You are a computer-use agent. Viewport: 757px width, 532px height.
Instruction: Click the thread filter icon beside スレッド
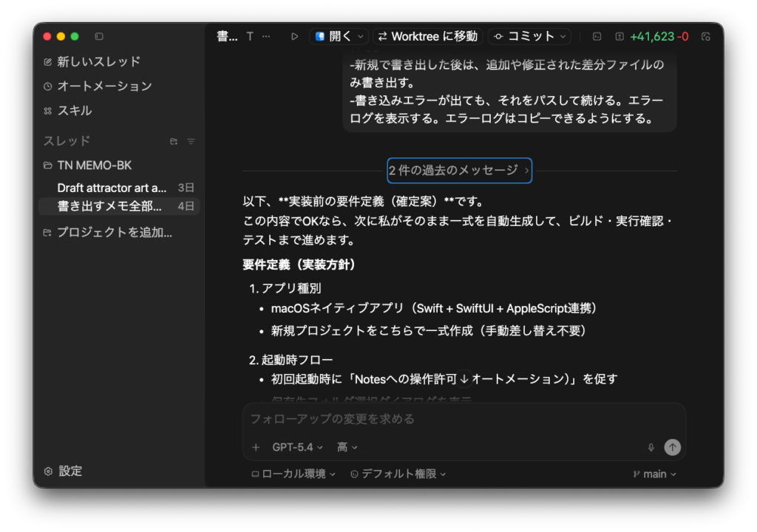191,141
